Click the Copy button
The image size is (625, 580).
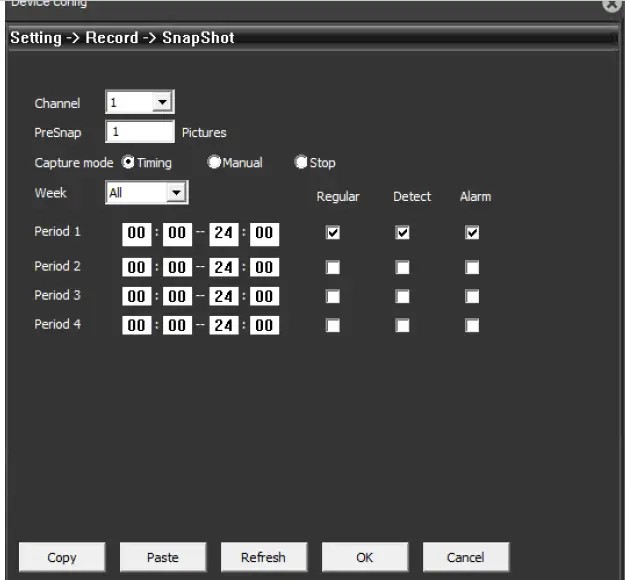point(62,557)
